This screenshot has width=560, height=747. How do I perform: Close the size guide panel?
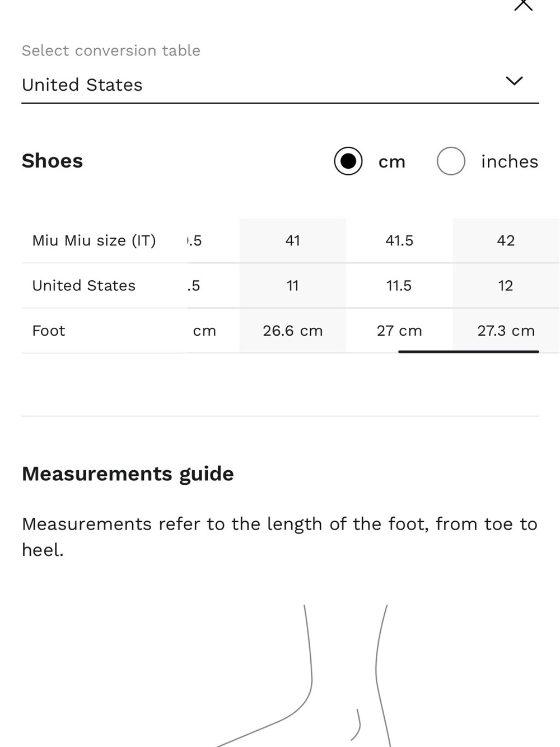click(523, 4)
